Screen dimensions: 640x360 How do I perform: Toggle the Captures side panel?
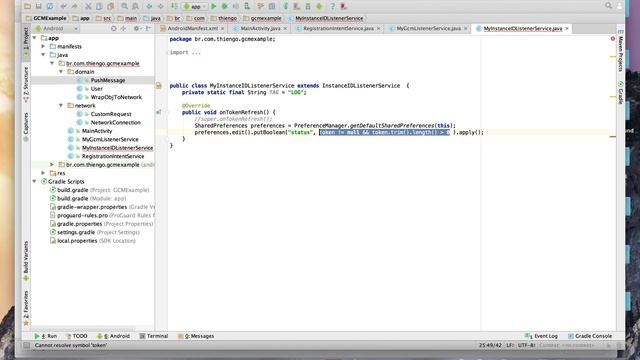click(x=26, y=127)
